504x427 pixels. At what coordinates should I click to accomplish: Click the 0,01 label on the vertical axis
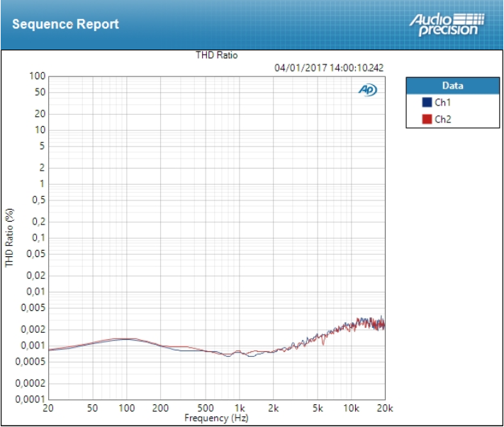pos(35,291)
